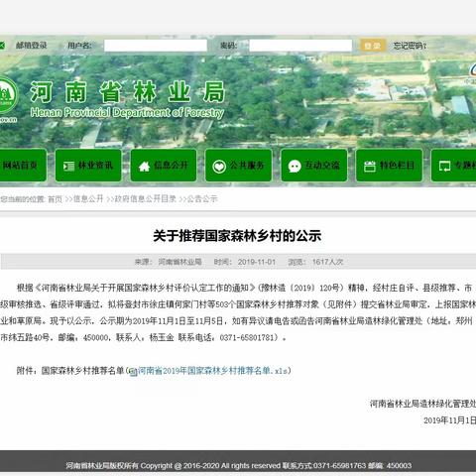Focus the 密码 password field
This screenshot has height=476, width=476.
tap(300, 46)
